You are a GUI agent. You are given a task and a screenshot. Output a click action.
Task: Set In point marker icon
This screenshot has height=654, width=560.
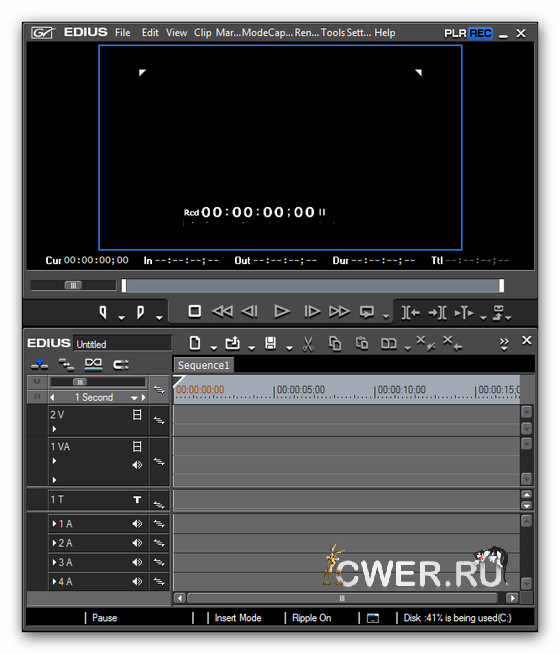click(x=103, y=312)
